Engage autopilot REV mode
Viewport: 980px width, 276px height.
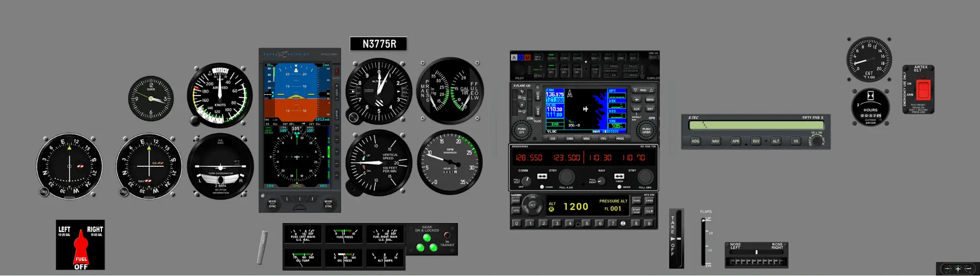click(x=755, y=141)
